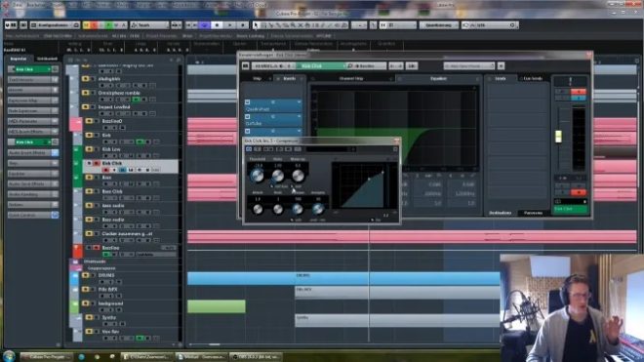644x362 pixels.
Task: Open dropdown arrow of third insert slot
Action: pos(299,131)
